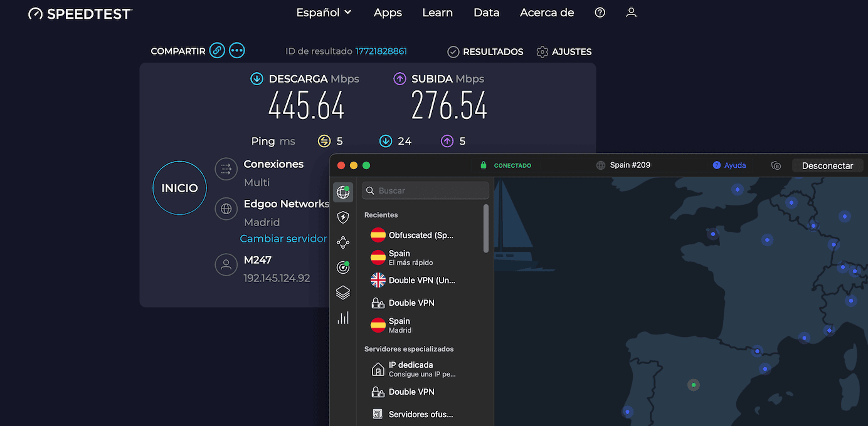Open the Data menu item

486,13
